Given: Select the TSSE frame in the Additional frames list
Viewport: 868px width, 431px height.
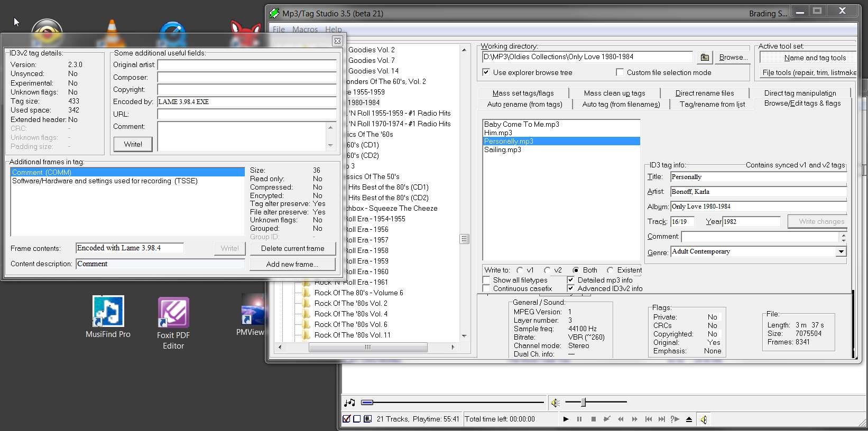Looking at the screenshot, I should click(127, 181).
